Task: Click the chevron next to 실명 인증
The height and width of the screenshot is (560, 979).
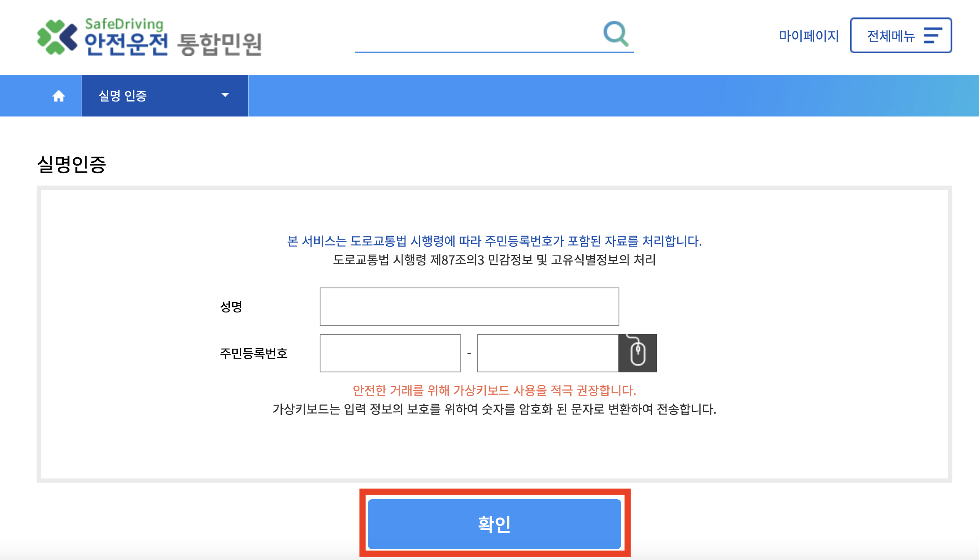Action: 225,95
